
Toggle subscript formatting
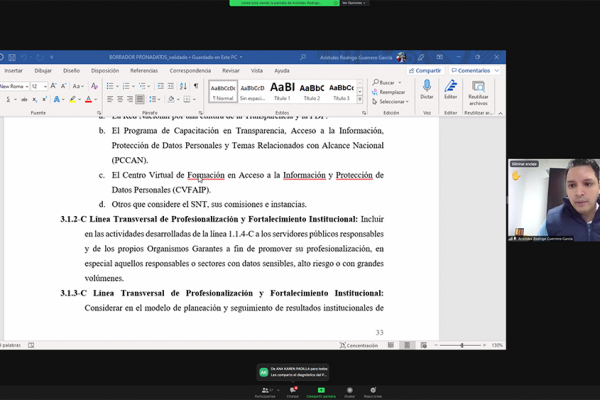(x=34, y=100)
